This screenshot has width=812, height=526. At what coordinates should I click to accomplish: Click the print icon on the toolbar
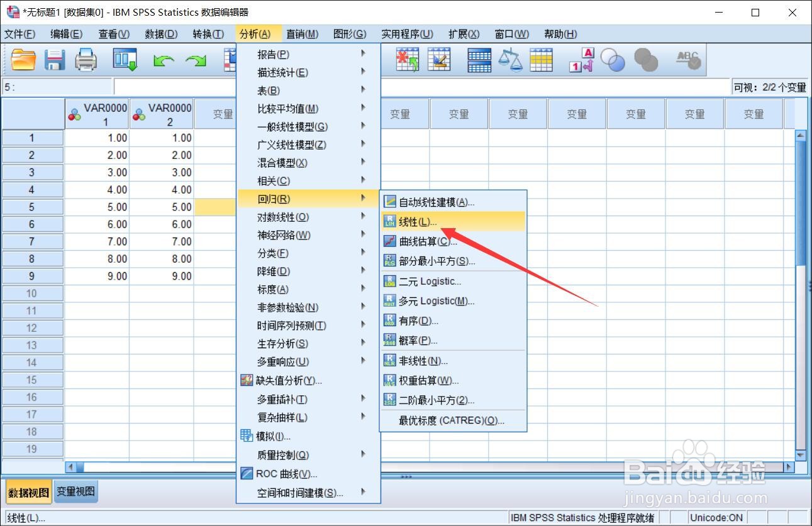click(x=86, y=59)
